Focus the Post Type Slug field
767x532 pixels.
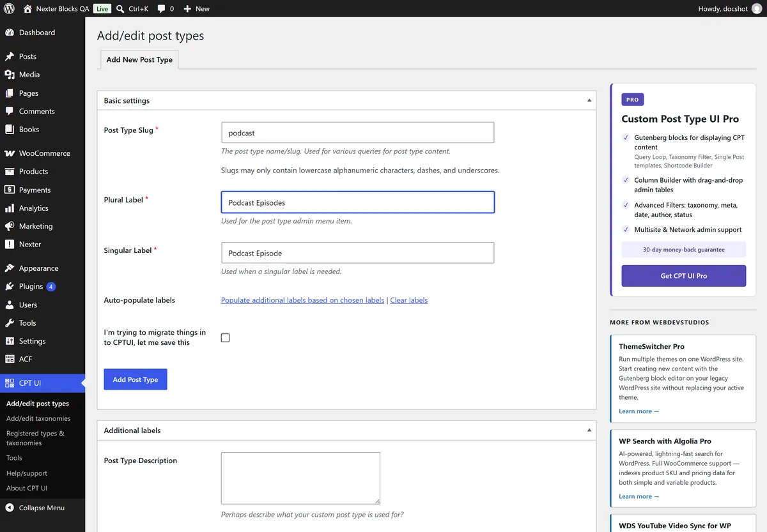[358, 133]
